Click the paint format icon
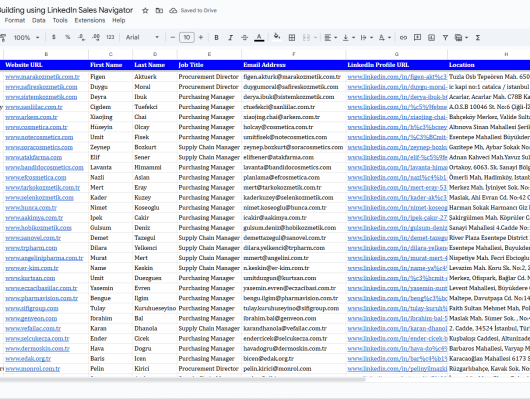The image size is (530, 400). pos(3,38)
